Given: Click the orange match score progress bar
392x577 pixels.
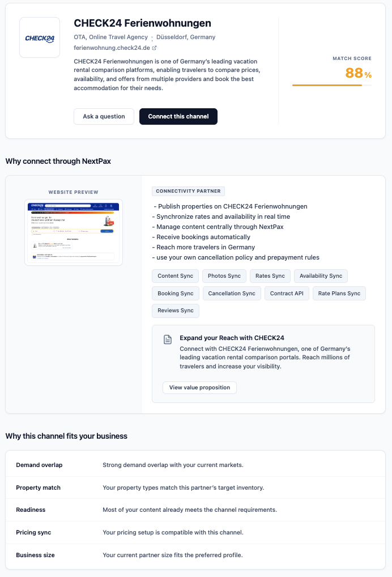Looking at the screenshot, I should tap(332, 86).
